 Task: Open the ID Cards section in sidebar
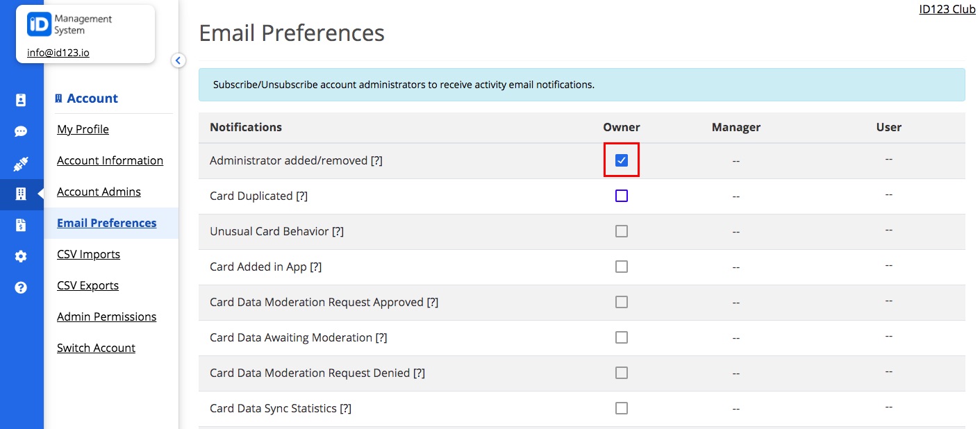coord(21,99)
